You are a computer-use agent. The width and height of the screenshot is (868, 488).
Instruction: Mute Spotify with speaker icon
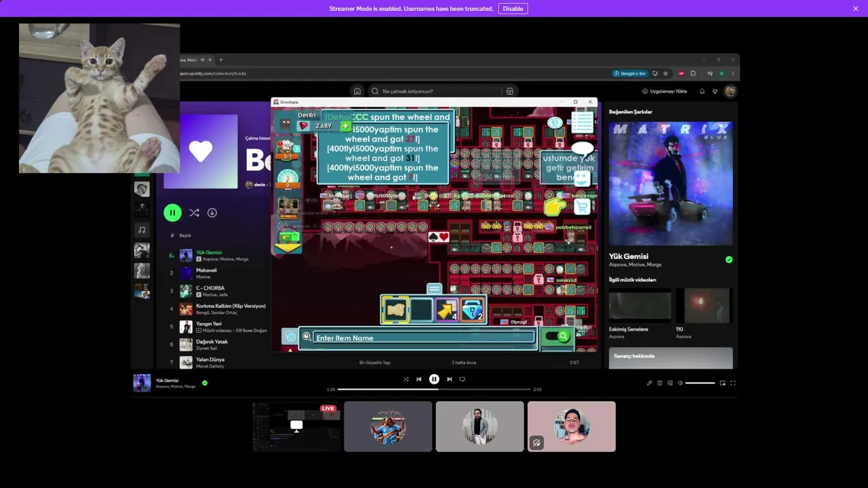point(680,384)
